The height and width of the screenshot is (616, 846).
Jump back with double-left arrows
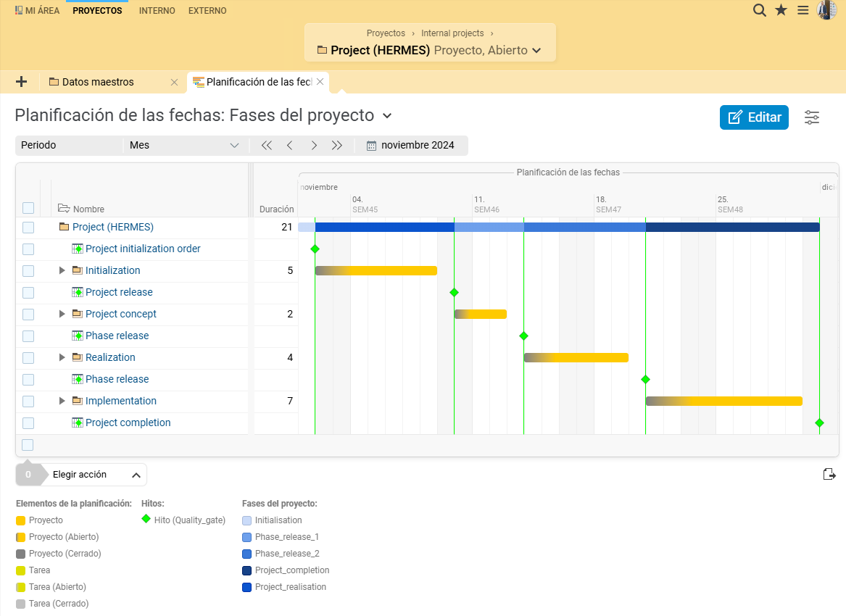click(267, 145)
